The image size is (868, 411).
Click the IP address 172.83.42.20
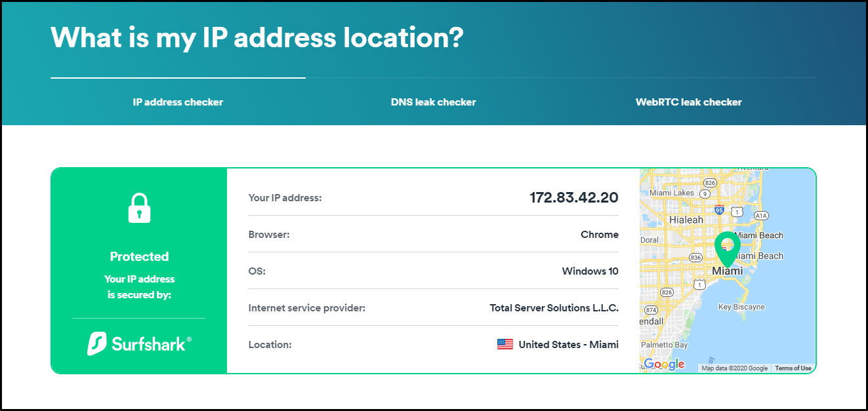tap(574, 197)
